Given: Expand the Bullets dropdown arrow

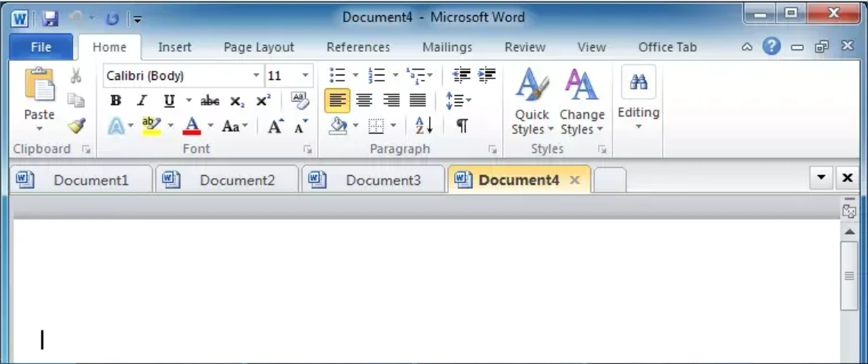Looking at the screenshot, I should (x=355, y=75).
